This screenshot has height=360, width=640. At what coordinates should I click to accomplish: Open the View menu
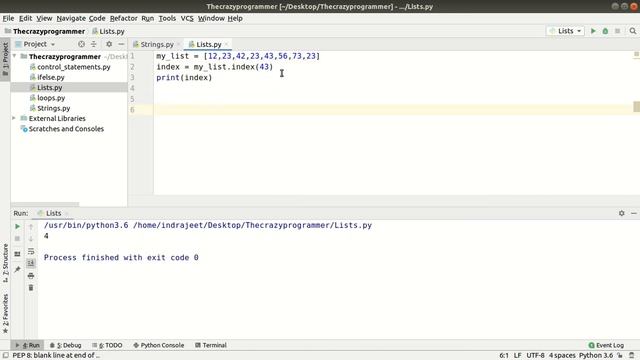[44, 18]
